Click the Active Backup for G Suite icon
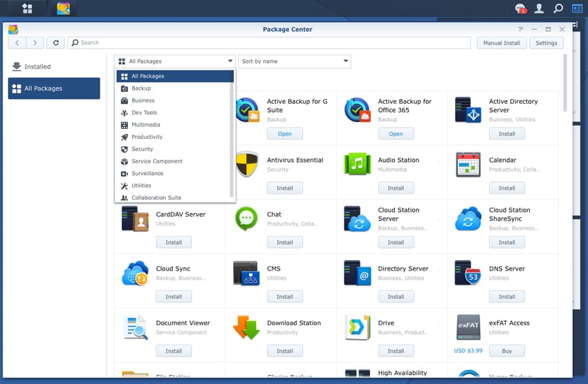Image resolution: width=588 pixels, height=384 pixels. tap(248, 110)
